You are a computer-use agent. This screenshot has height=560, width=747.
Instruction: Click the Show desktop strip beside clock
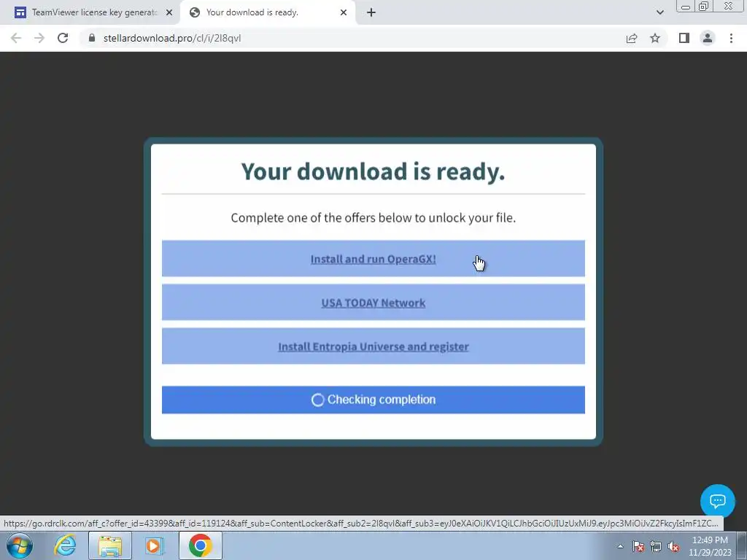coord(743,546)
